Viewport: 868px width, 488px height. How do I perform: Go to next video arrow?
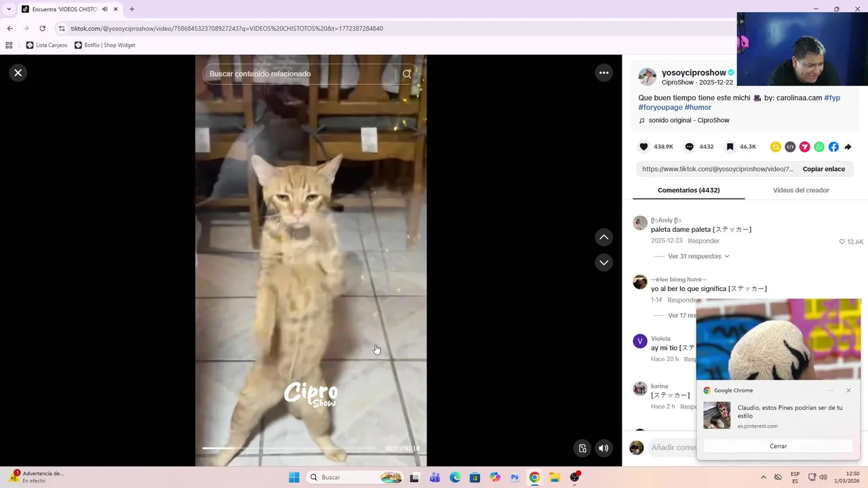(604, 262)
